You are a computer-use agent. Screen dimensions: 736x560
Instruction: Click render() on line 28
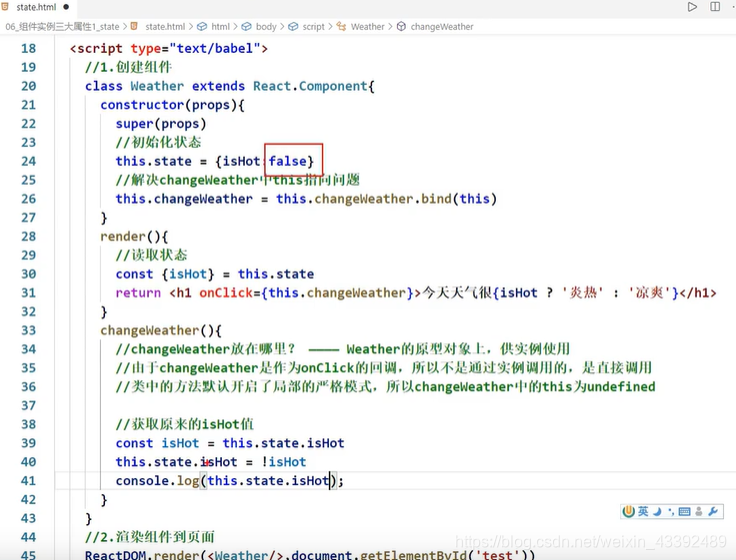[x=130, y=237]
